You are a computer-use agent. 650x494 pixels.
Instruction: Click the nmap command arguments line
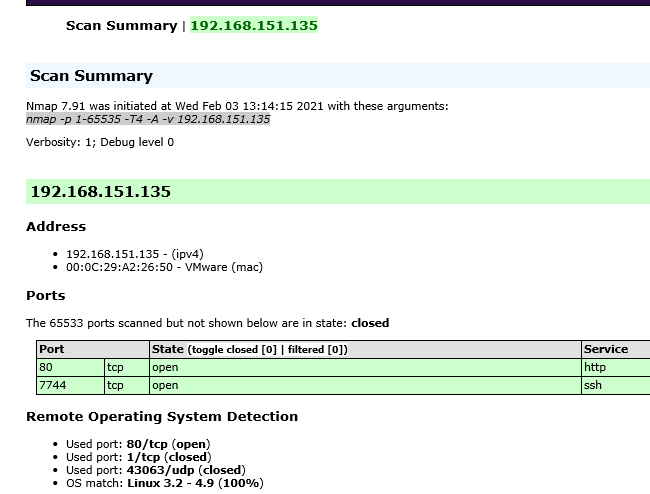click(x=148, y=119)
